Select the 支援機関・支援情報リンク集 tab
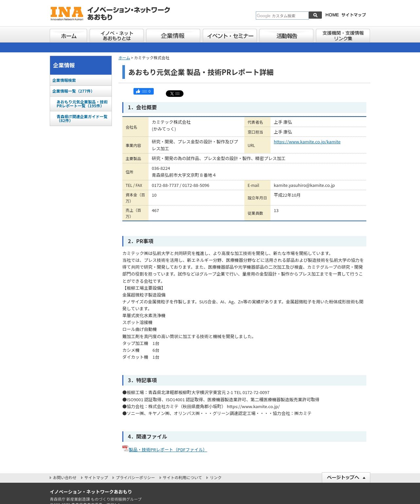This screenshot has width=420, height=504. point(343,36)
